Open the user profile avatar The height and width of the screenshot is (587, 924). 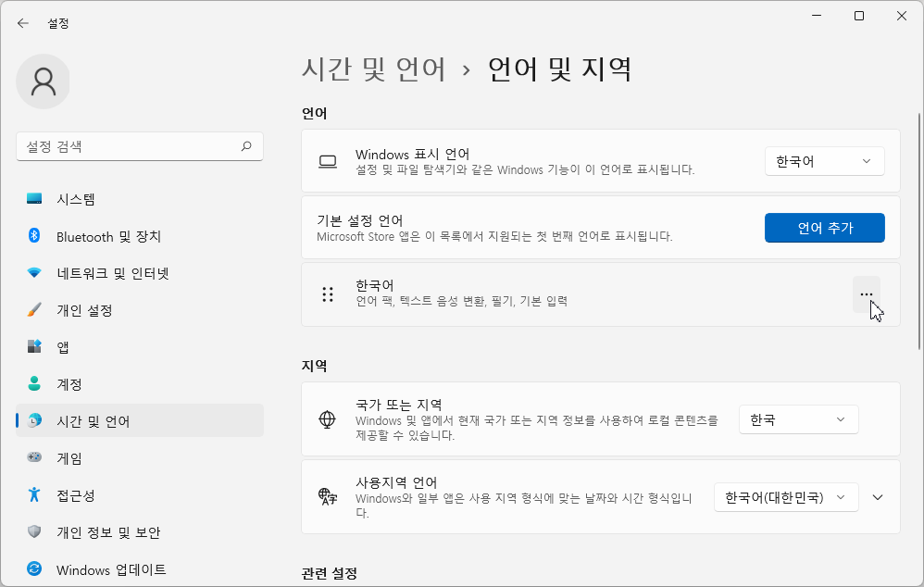tap(43, 81)
